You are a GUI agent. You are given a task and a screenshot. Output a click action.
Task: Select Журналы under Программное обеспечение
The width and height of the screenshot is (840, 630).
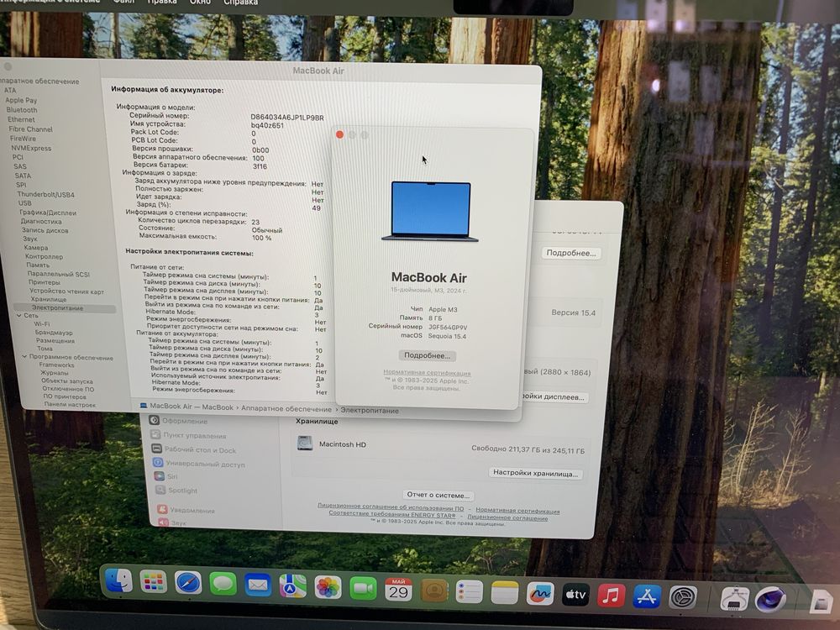(54, 373)
